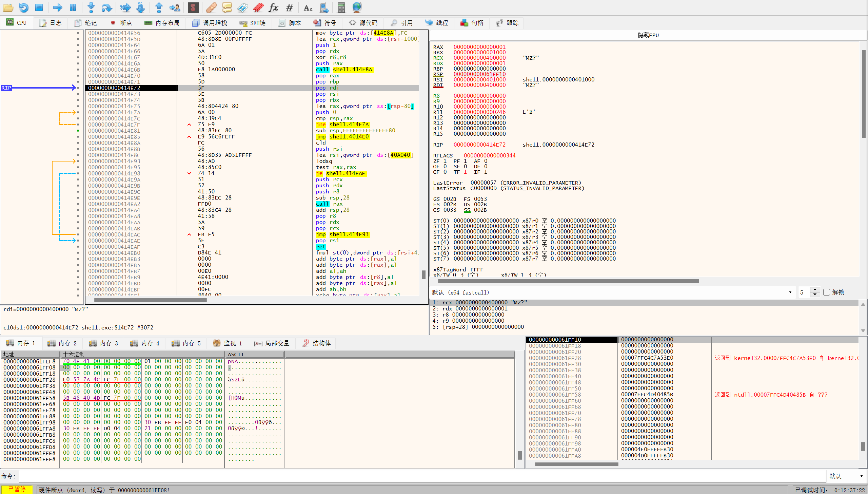
Task: Click the 地址 column header in dump
Action: (31, 354)
